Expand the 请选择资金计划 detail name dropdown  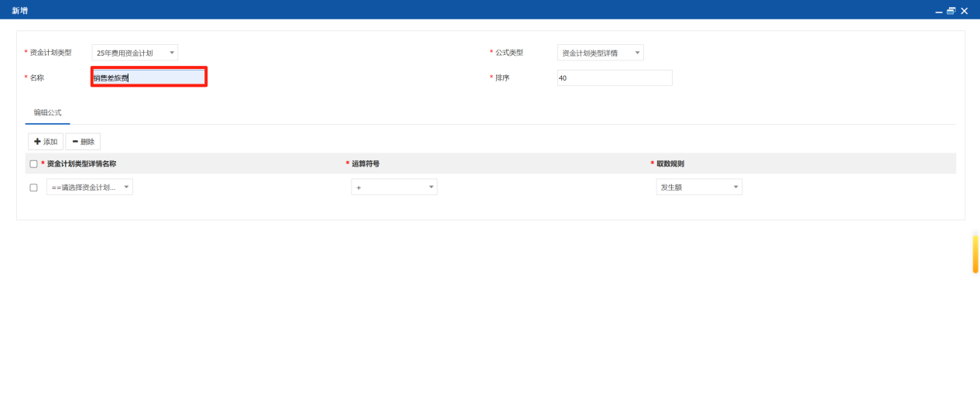pos(90,187)
